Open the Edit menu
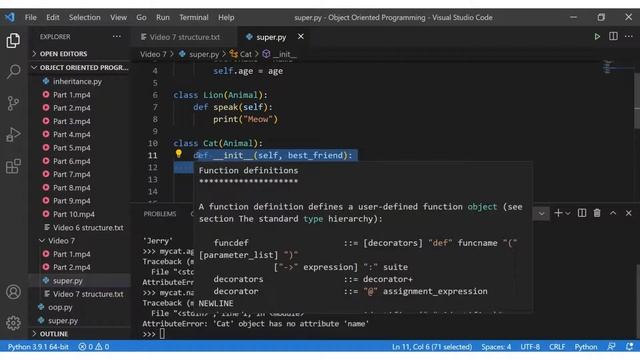The height and width of the screenshot is (360, 640). pyautogui.click(x=53, y=18)
